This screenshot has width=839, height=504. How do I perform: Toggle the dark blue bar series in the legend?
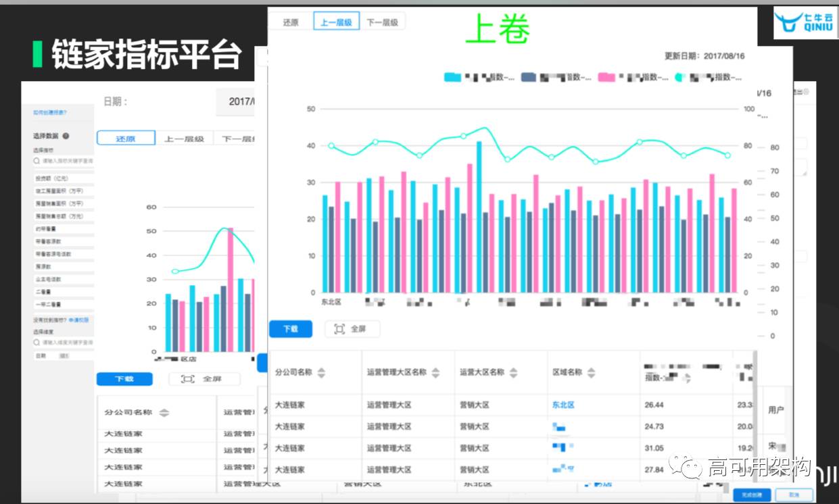tap(529, 77)
